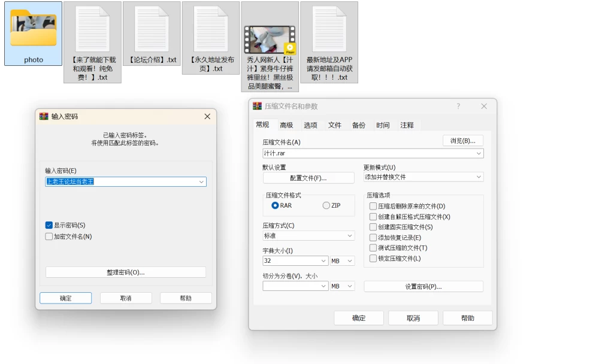Screen dimensions: 599x364
Task: Check 压缩后删除原来的文件(D)
Action: point(373,207)
